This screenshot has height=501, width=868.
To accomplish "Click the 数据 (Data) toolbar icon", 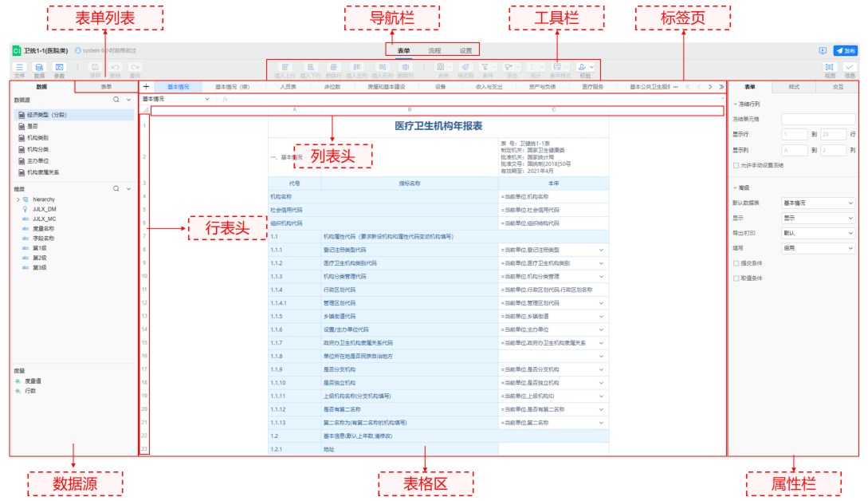I will (x=39, y=68).
